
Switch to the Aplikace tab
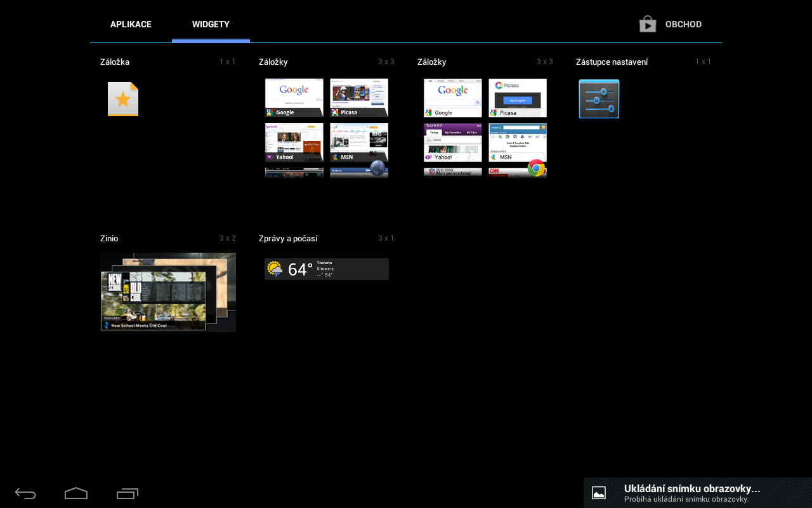[131, 24]
